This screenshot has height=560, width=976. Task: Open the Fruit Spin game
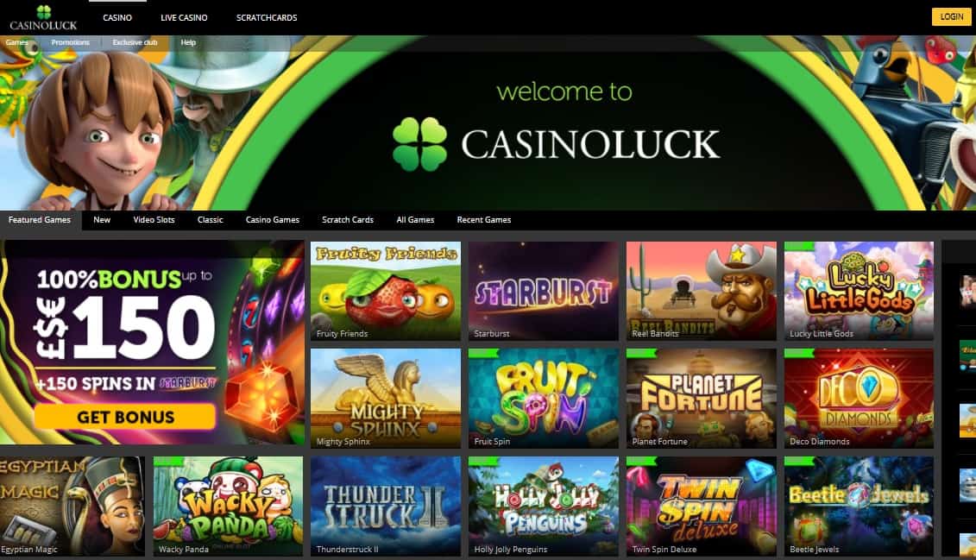point(544,399)
